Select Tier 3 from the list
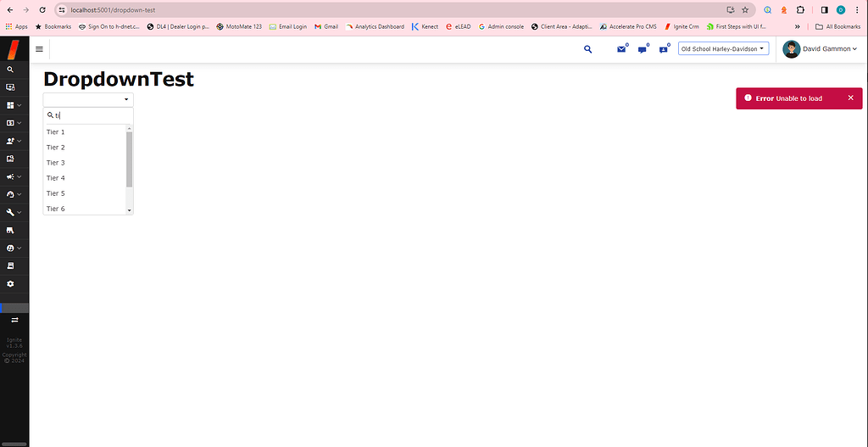Viewport: 868px width, 447px height. pos(56,163)
